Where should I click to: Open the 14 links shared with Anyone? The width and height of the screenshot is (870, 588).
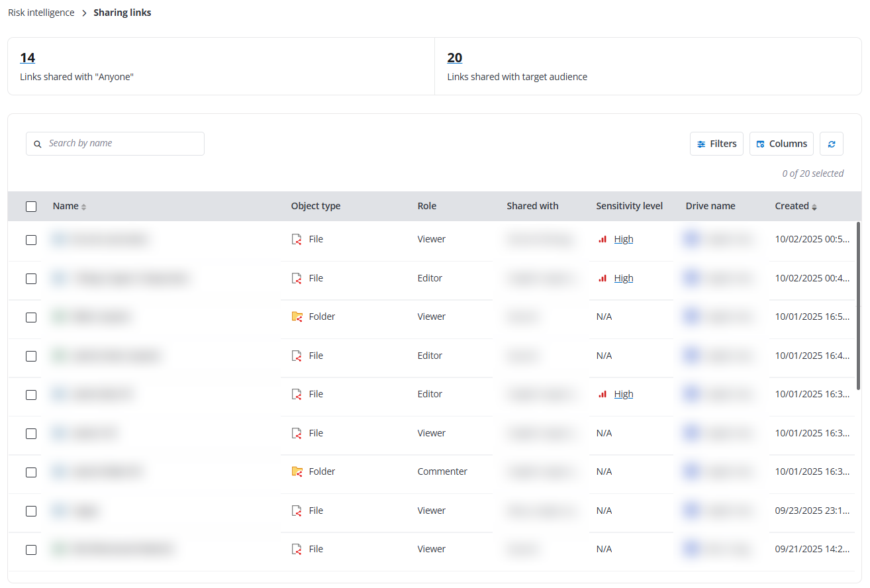tap(27, 58)
